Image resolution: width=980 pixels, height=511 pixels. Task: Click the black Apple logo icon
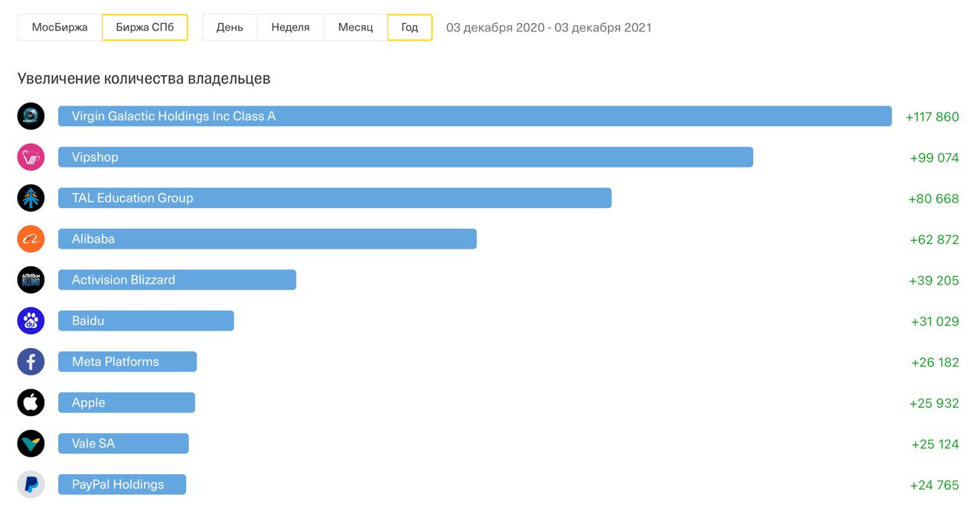pos(31,403)
